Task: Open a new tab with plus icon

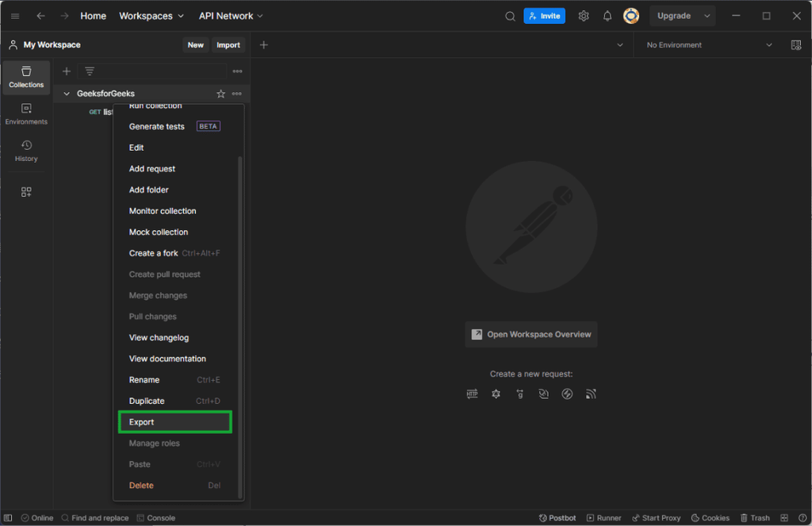Action: click(263, 45)
